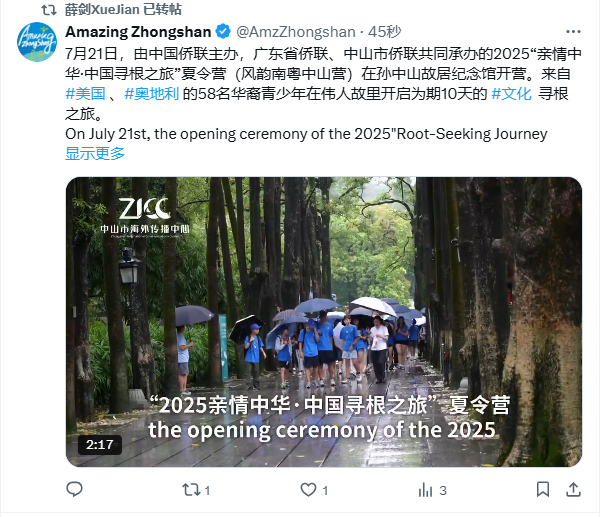Like the post with the heart icon
The height and width of the screenshot is (517, 605).
click(x=308, y=490)
